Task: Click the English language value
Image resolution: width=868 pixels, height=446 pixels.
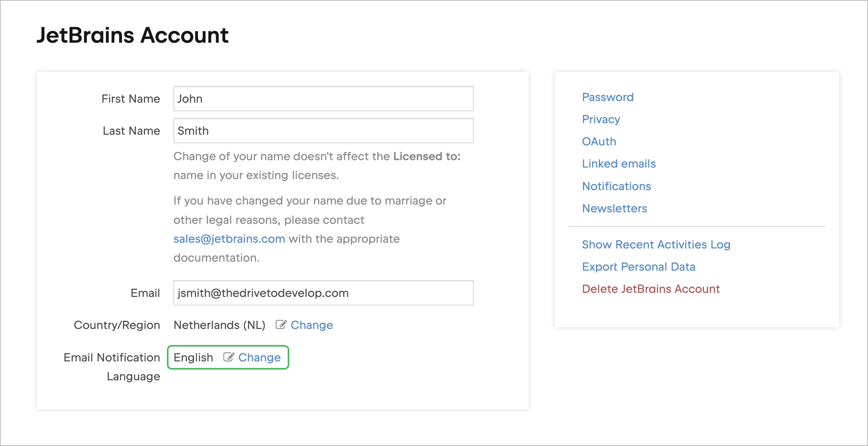Action: point(193,358)
